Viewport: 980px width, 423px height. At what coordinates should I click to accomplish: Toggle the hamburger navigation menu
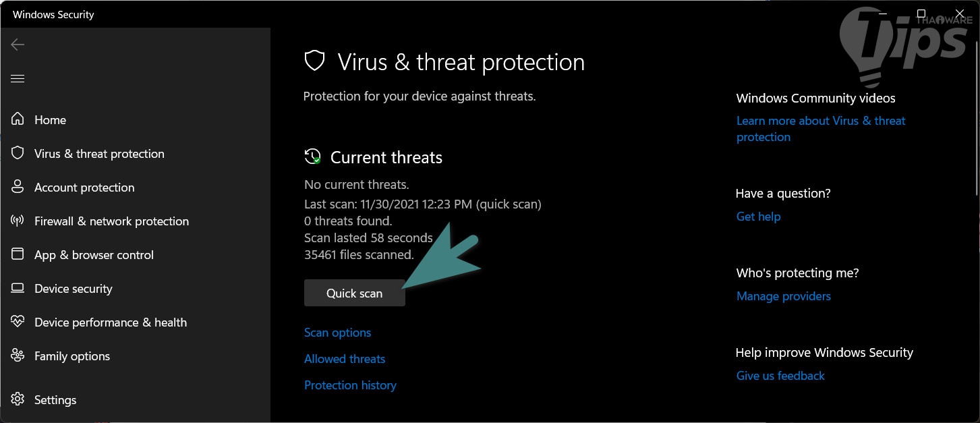18,79
